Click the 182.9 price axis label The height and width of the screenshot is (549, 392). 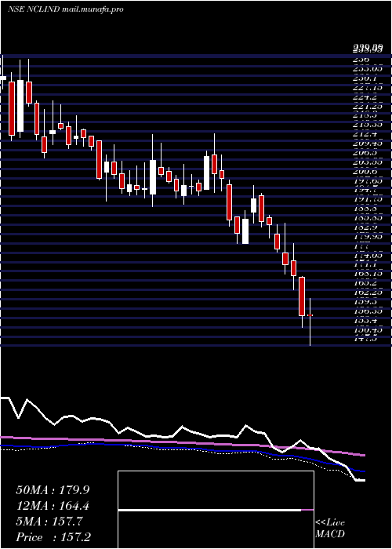pos(364,227)
